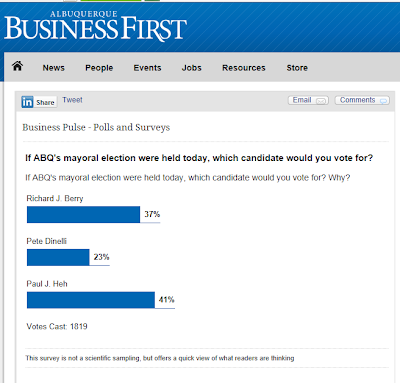Click the Tweet link

[72, 100]
